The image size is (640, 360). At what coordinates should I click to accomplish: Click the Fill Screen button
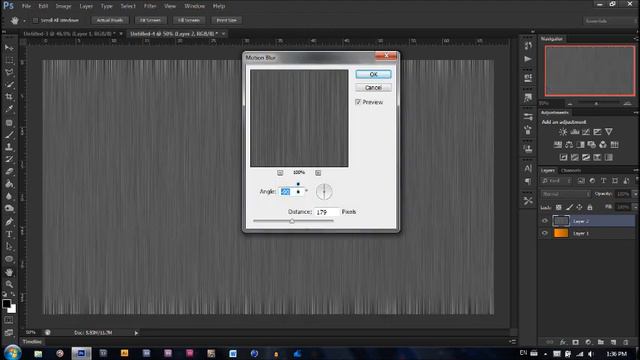pyautogui.click(x=189, y=20)
